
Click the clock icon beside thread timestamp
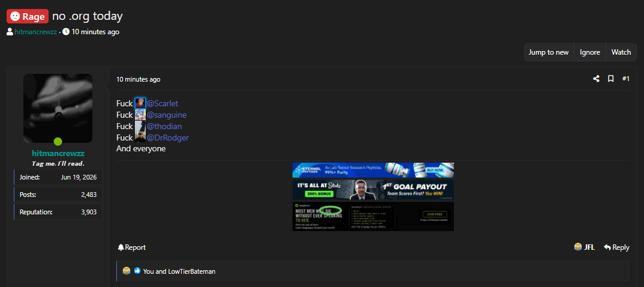(x=66, y=32)
